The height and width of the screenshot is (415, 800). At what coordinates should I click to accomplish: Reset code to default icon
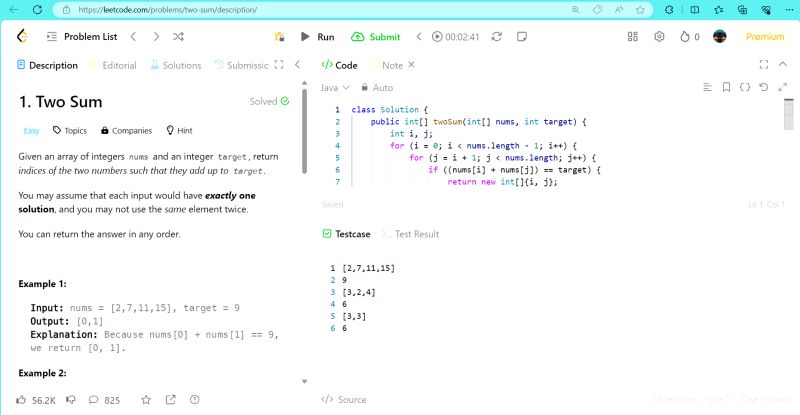tap(763, 87)
